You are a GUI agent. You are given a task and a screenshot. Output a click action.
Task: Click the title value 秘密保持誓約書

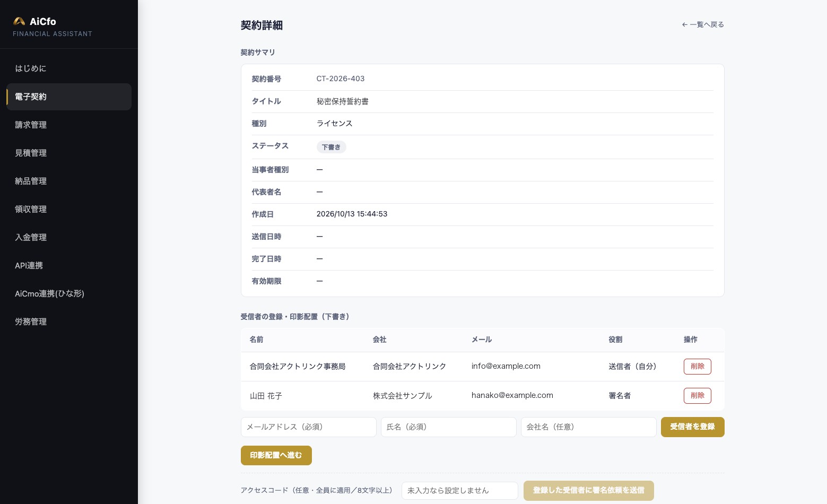343,101
